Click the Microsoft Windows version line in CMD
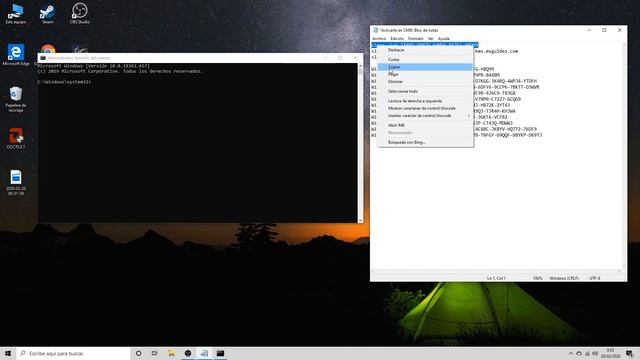 coord(94,66)
